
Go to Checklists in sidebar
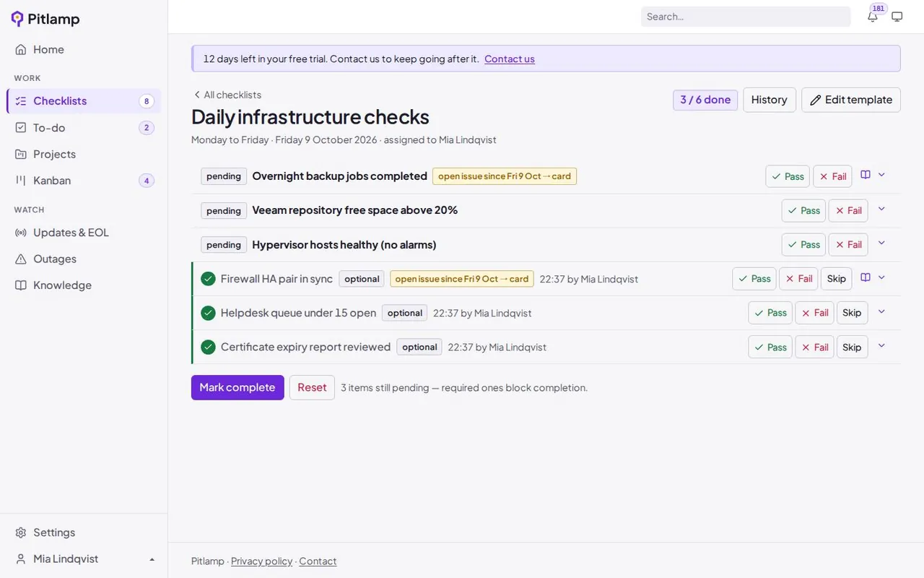coord(84,101)
